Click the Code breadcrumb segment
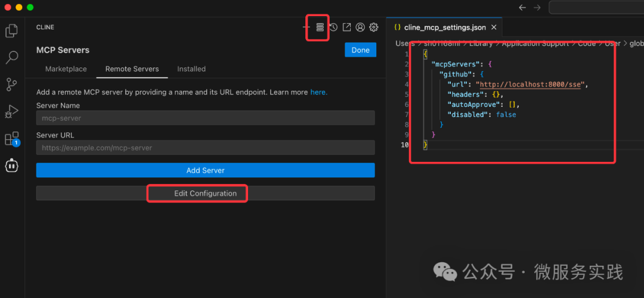 [587, 44]
